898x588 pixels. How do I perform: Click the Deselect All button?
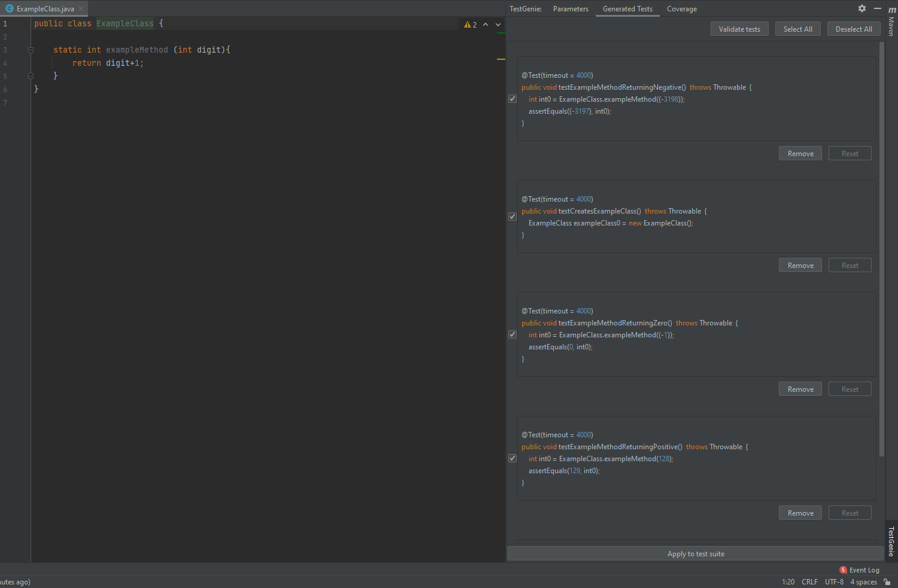click(x=854, y=29)
